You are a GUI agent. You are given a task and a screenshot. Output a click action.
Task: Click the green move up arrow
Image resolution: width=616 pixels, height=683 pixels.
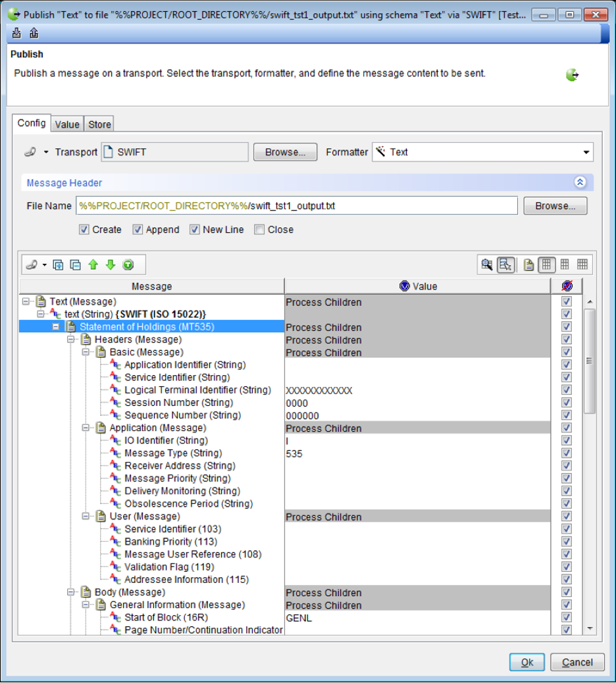click(x=93, y=265)
